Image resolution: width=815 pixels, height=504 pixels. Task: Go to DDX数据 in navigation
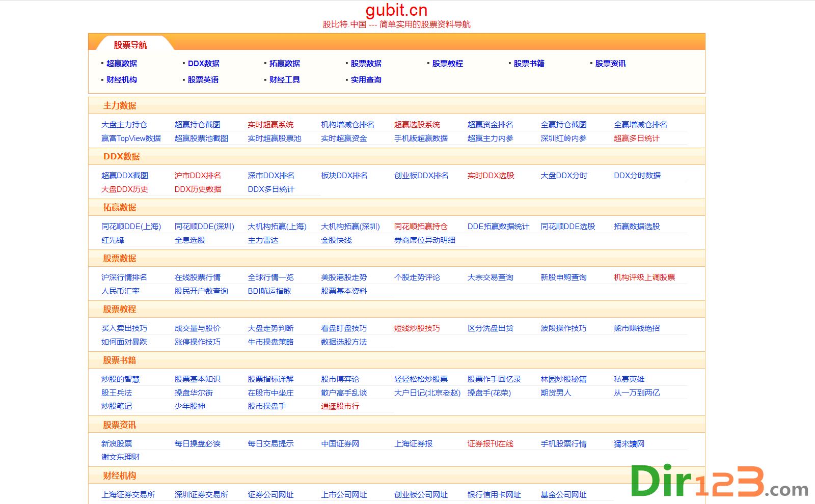point(204,64)
